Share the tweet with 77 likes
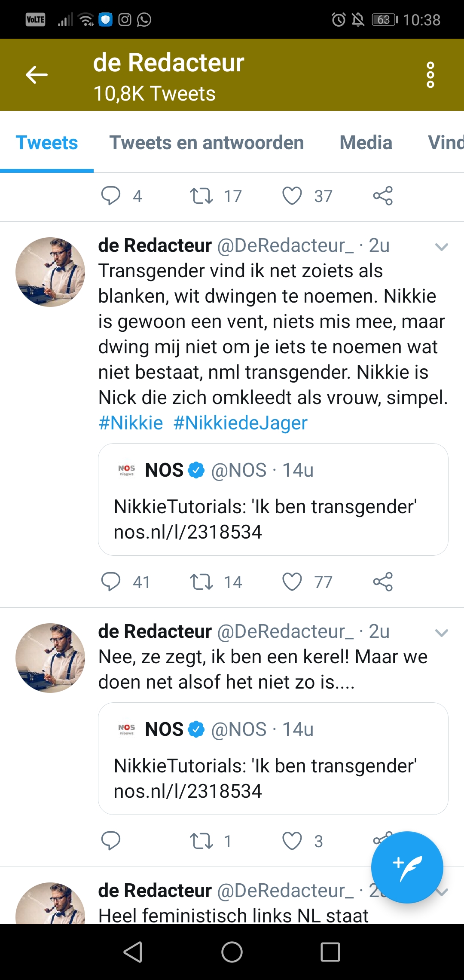 click(x=383, y=582)
